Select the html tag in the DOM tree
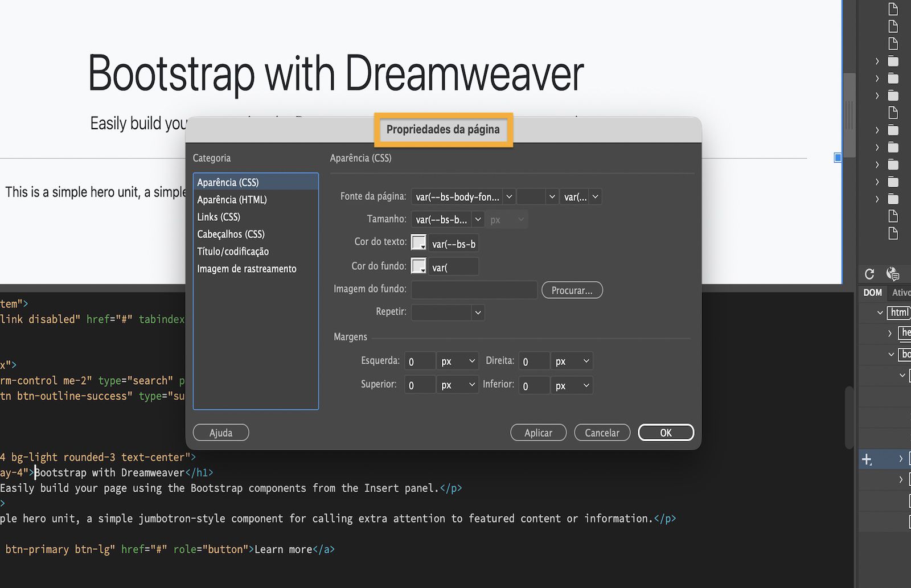Screen dimensions: 911x588 (x=898, y=312)
